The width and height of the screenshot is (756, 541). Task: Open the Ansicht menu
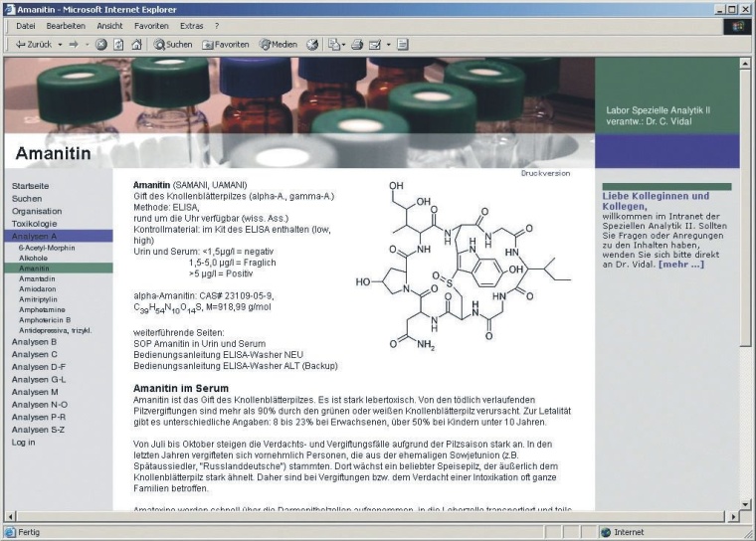110,25
